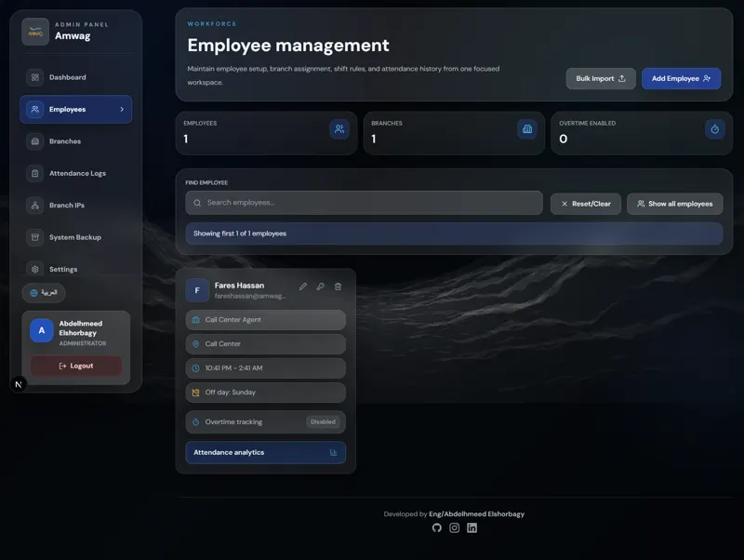Click the System Backup archive icon

click(34, 237)
